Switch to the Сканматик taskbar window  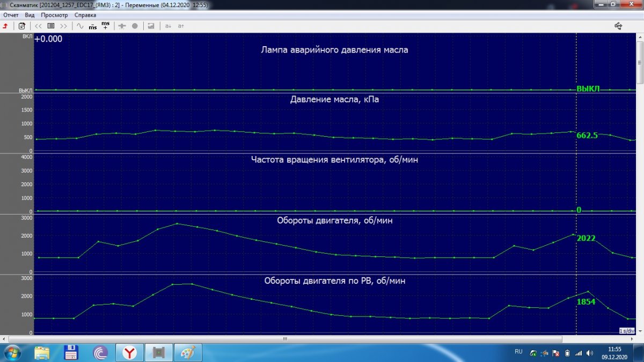158,352
